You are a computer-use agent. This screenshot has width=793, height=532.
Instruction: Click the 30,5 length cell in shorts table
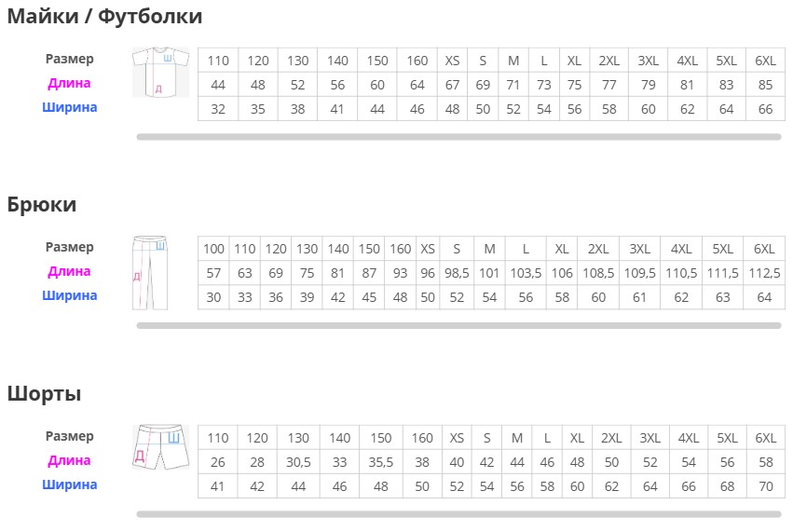pyautogui.click(x=298, y=462)
